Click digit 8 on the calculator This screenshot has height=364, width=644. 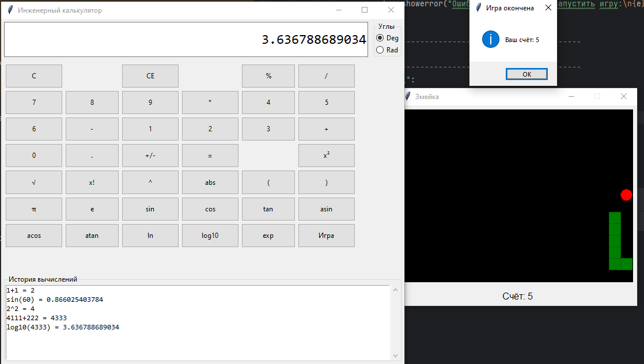pos(92,103)
